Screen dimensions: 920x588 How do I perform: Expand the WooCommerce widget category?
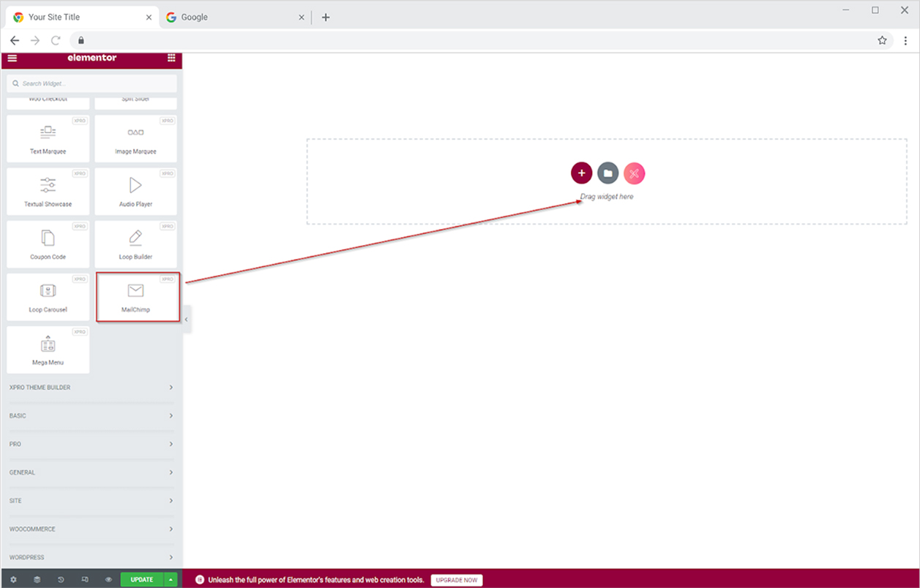91,529
